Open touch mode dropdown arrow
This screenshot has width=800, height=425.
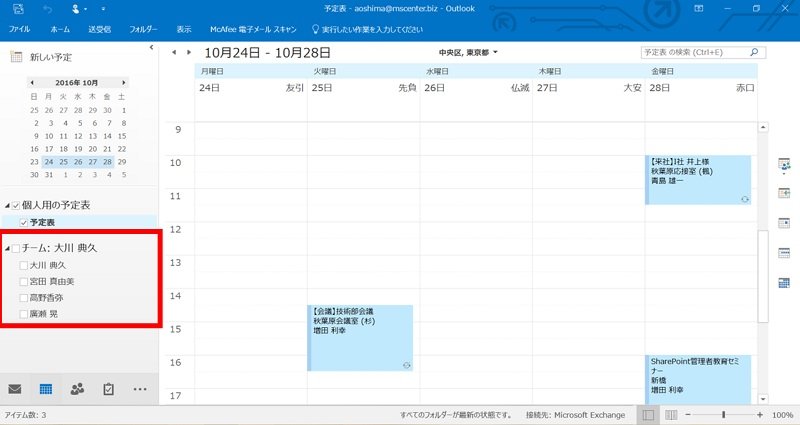(85, 9)
